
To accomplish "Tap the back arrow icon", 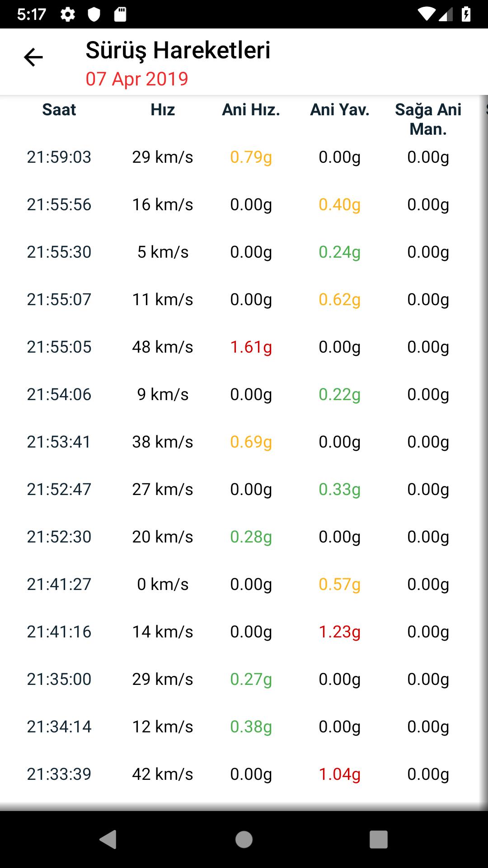I will coord(33,57).
